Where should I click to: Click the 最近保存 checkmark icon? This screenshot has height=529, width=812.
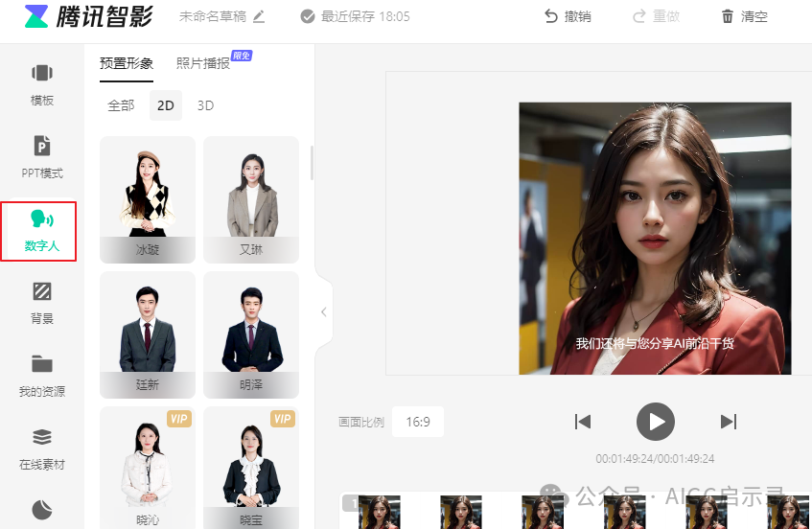point(308,16)
